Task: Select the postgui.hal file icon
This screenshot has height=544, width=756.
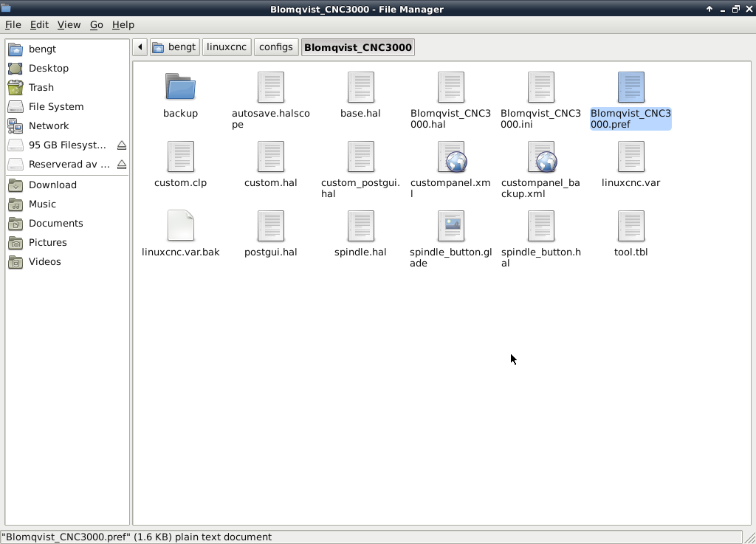Action: pos(270,226)
